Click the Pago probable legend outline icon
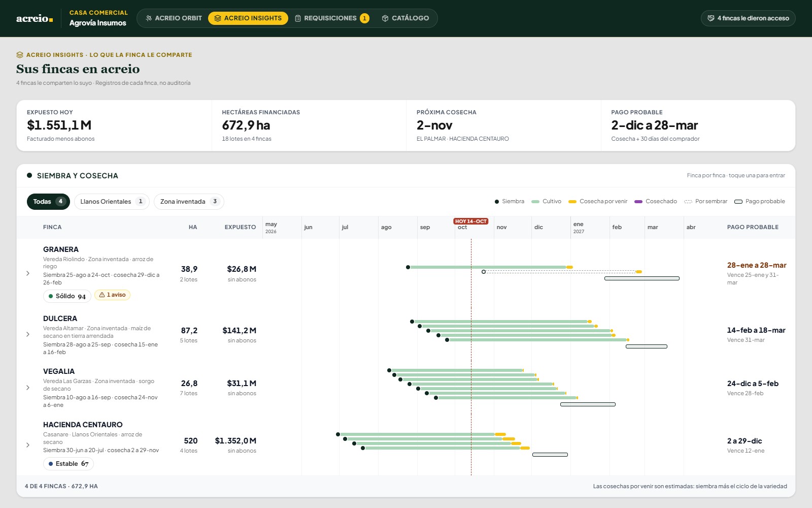The width and height of the screenshot is (812, 508). (x=738, y=202)
